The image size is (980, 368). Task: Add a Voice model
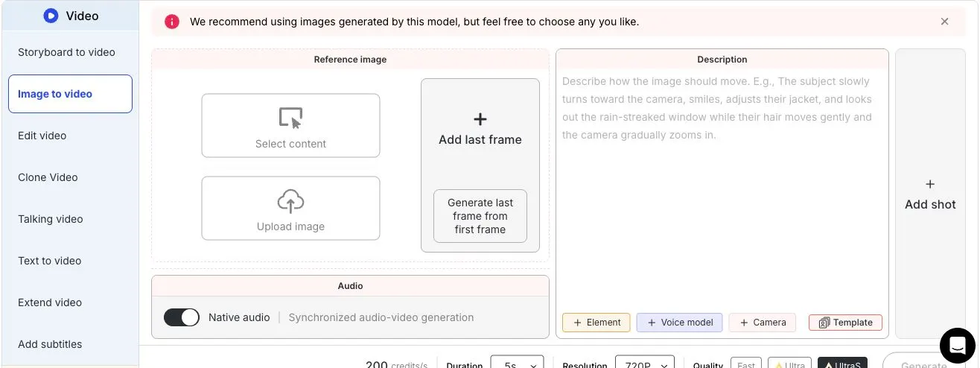[x=679, y=323]
